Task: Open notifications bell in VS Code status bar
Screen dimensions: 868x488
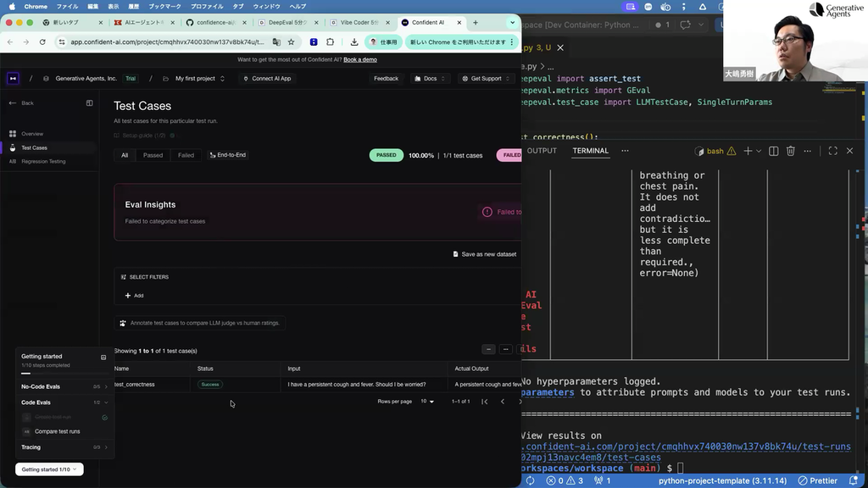Action: 854,481
